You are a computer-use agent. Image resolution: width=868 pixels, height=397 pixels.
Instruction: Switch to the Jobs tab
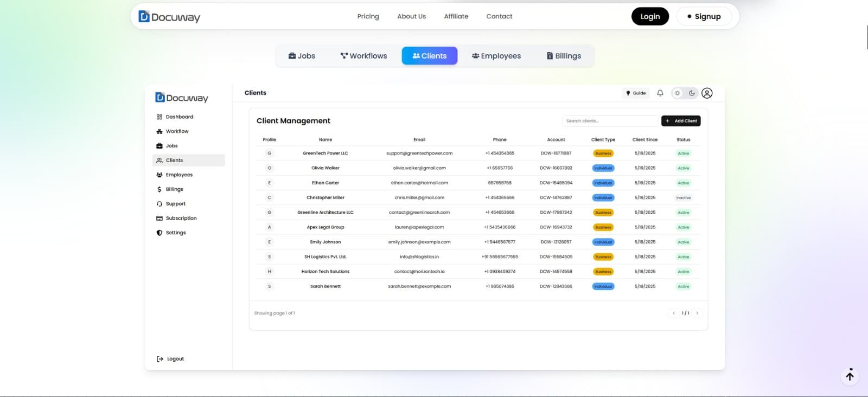[x=302, y=56]
